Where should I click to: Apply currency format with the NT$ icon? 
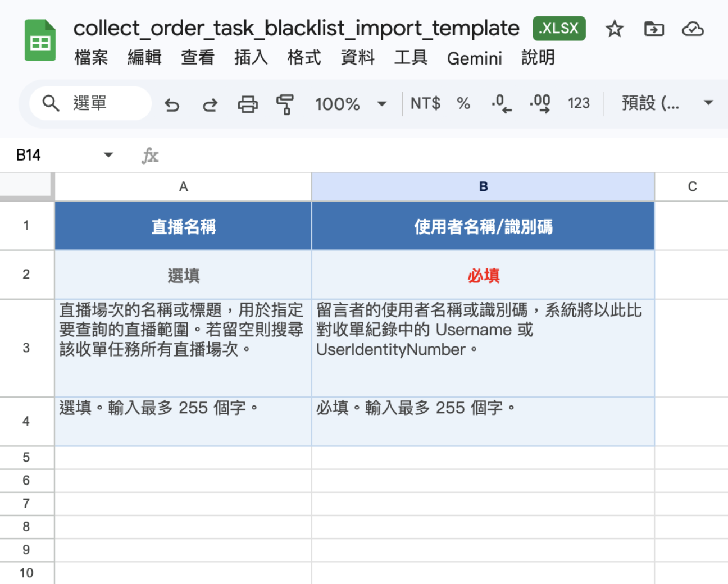pos(425,103)
